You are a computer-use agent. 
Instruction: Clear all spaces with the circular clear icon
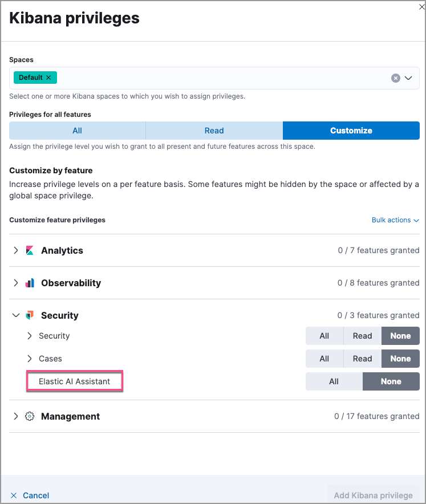pos(396,78)
